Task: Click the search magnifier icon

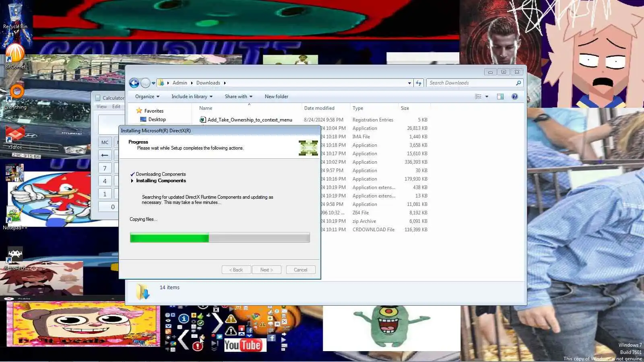Action: 518,83
